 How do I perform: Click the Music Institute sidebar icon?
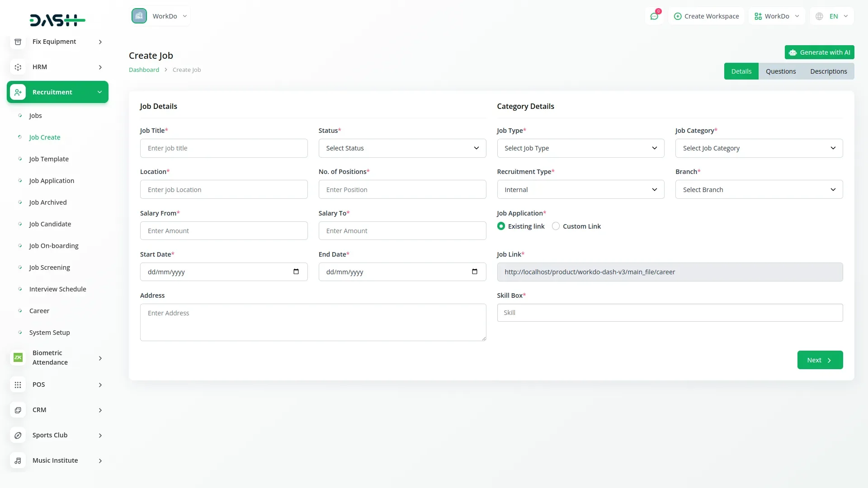click(x=18, y=460)
